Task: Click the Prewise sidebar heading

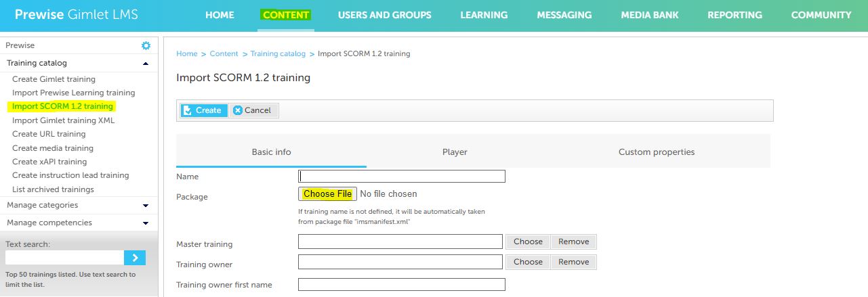Action: click(20, 45)
